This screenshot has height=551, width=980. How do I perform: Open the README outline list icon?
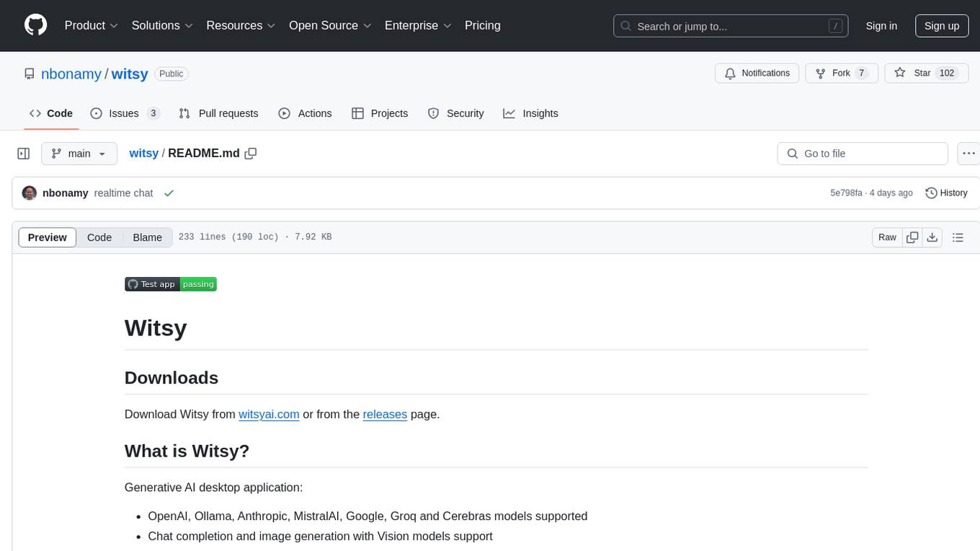958,237
